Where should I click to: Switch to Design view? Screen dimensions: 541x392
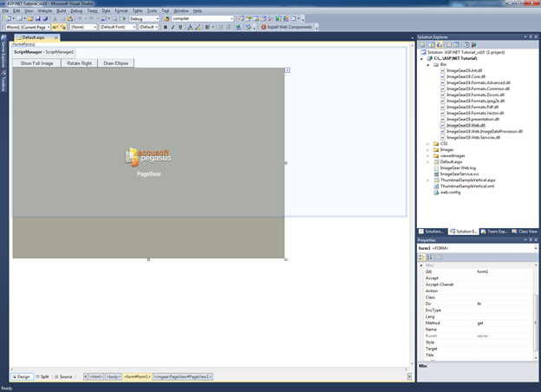(x=22, y=376)
